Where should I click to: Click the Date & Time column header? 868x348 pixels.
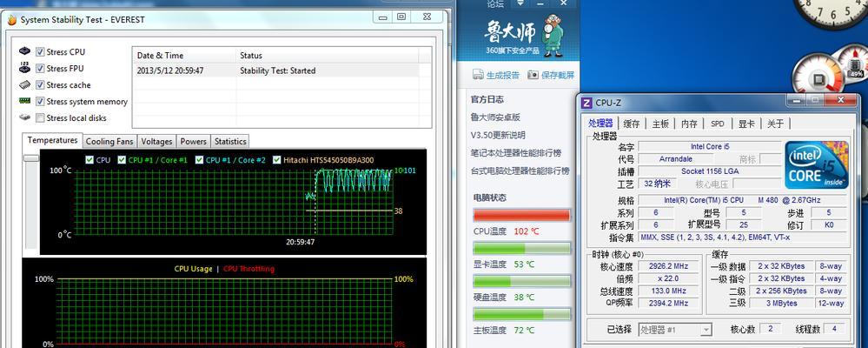pos(184,56)
